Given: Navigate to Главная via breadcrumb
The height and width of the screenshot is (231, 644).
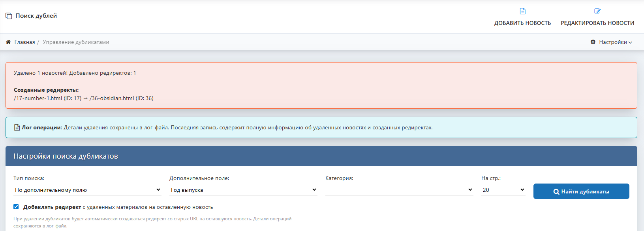Looking at the screenshot, I should (x=24, y=42).
